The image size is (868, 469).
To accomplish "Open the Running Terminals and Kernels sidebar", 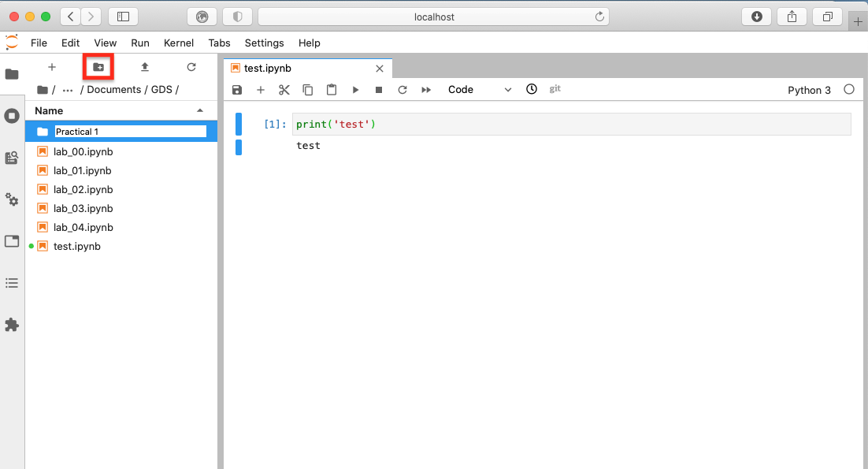I will coord(12,116).
